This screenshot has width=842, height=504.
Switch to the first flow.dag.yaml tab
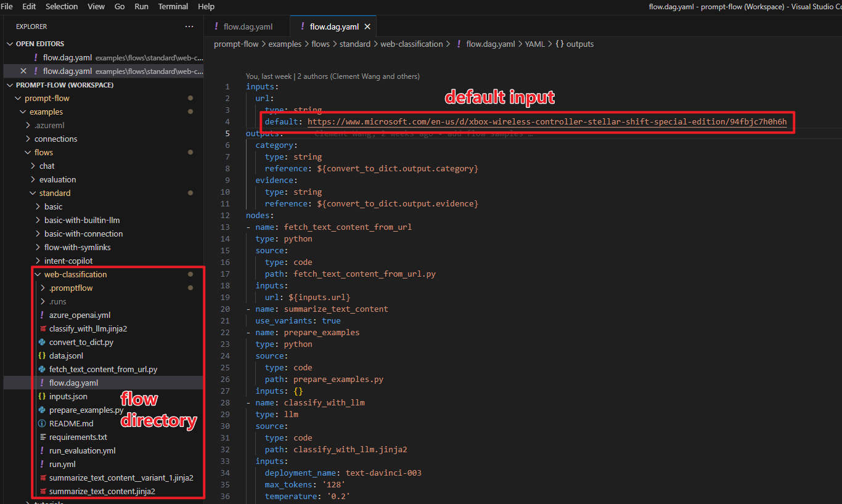click(247, 27)
